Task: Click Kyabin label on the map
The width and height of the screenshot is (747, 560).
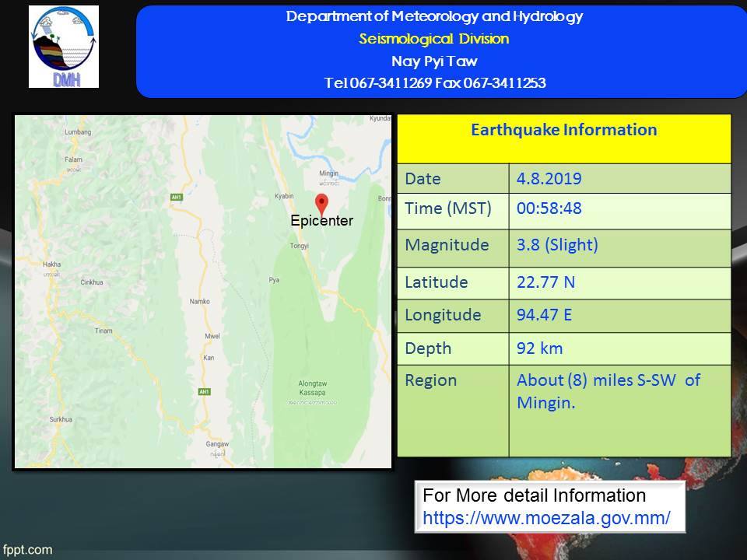Action: tap(284, 196)
